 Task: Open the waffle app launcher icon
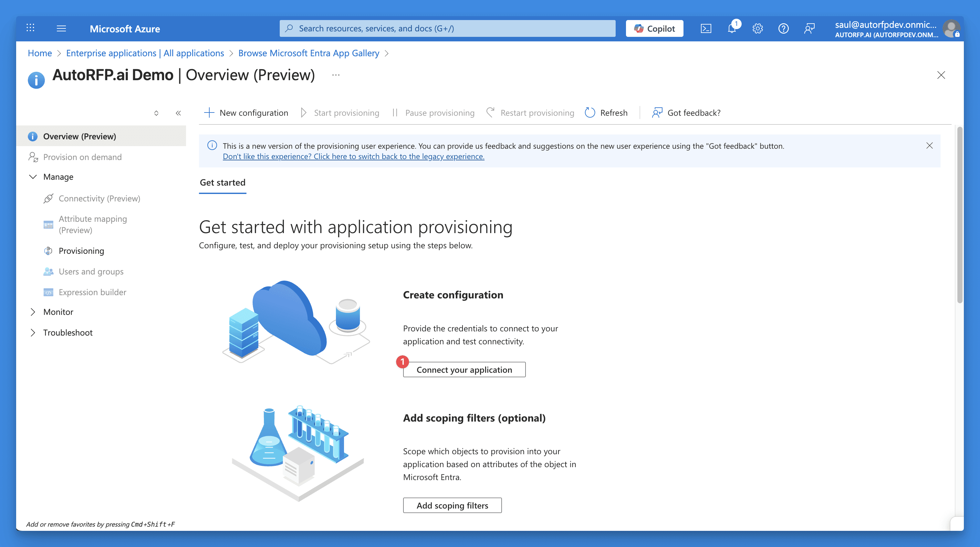[x=30, y=28]
